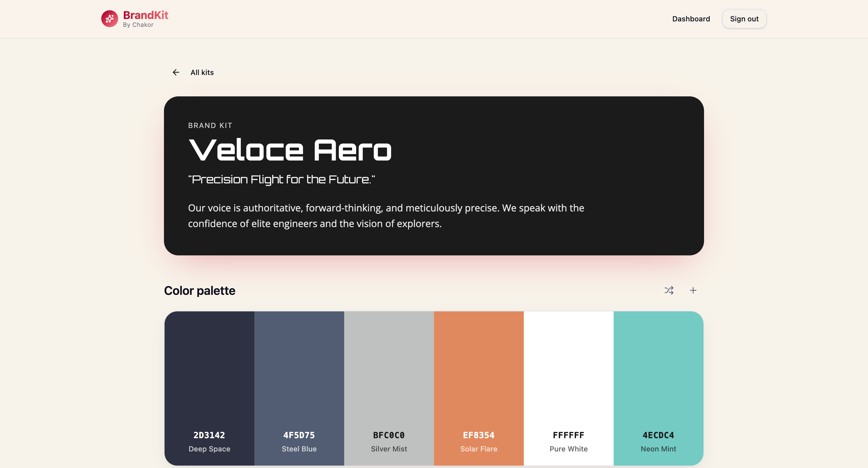Click the Sign out button
Viewport: 868px width, 468px height.
tap(744, 19)
